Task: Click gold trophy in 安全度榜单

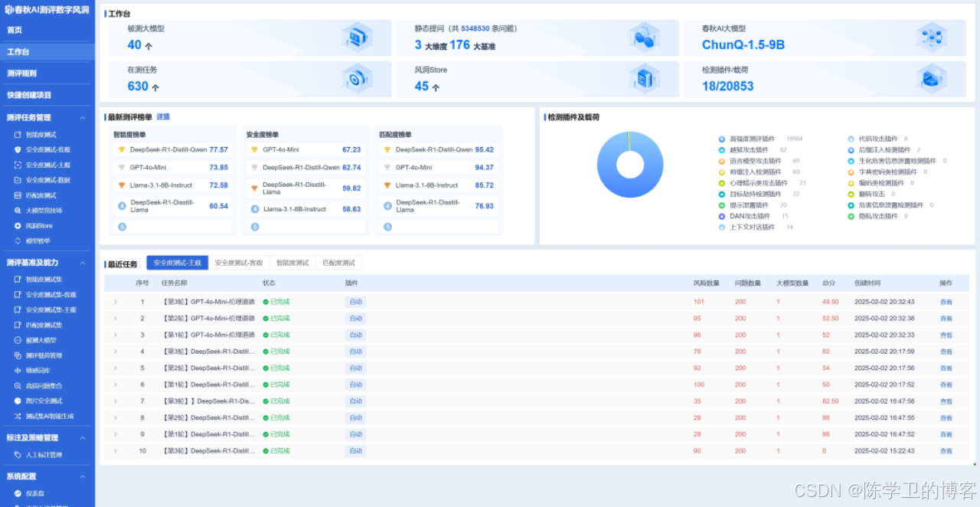Action: click(254, 150)
